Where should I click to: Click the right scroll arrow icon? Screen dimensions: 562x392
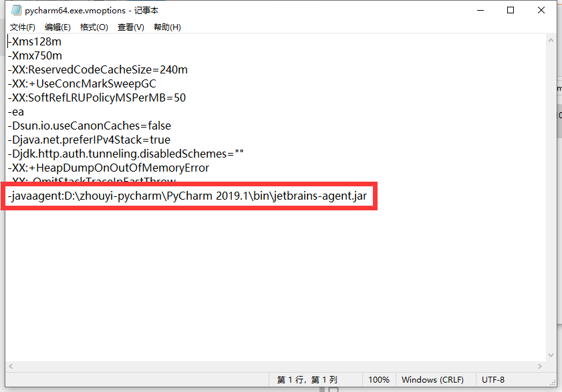pos(541,366)
